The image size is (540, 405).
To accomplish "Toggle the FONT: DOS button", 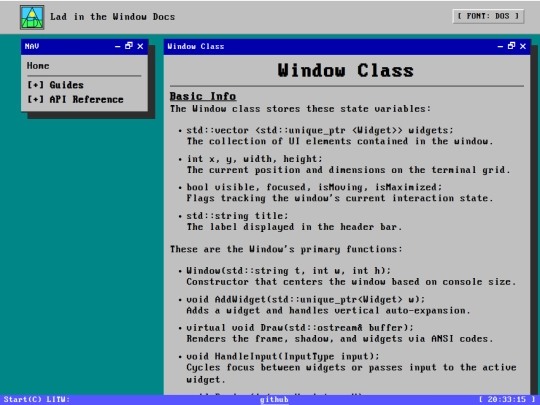I will [x=488, y=16].
